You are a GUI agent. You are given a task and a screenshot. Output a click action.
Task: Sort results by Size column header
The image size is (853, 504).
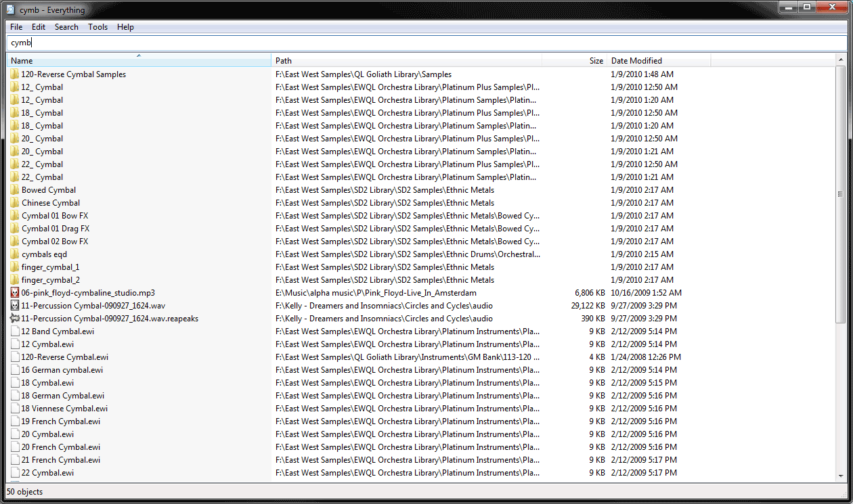574,60
